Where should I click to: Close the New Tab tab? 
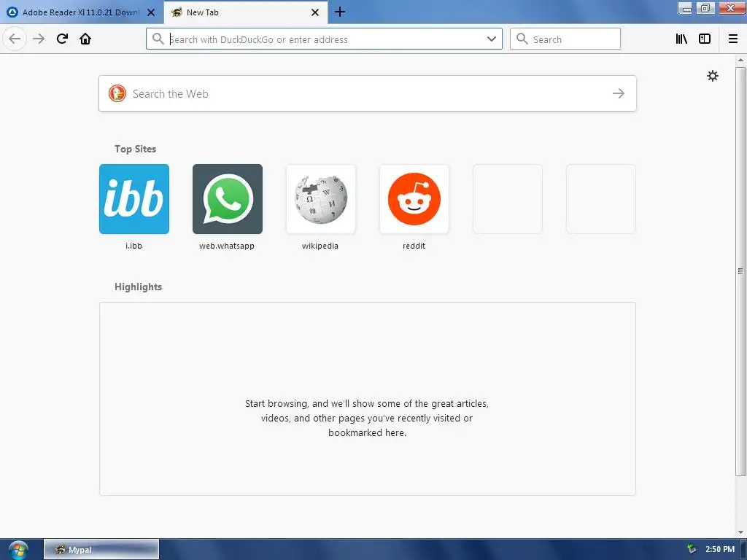pos(315,12)
